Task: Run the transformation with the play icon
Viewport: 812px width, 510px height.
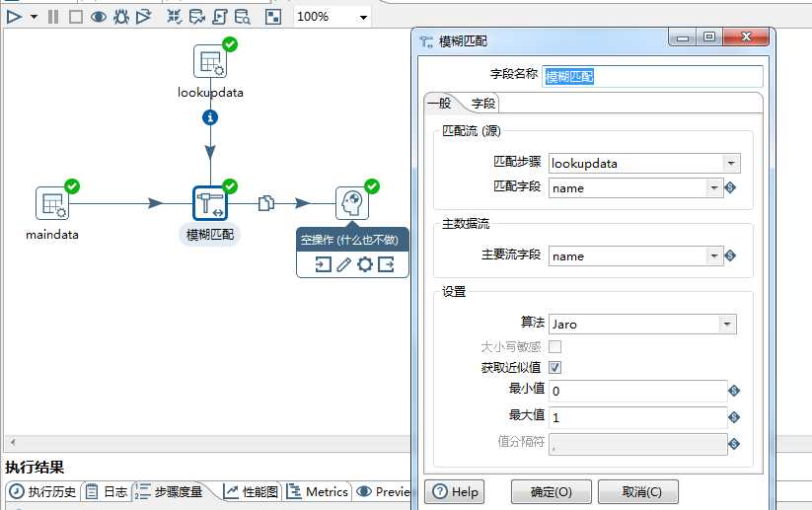Action: (14, 17)
